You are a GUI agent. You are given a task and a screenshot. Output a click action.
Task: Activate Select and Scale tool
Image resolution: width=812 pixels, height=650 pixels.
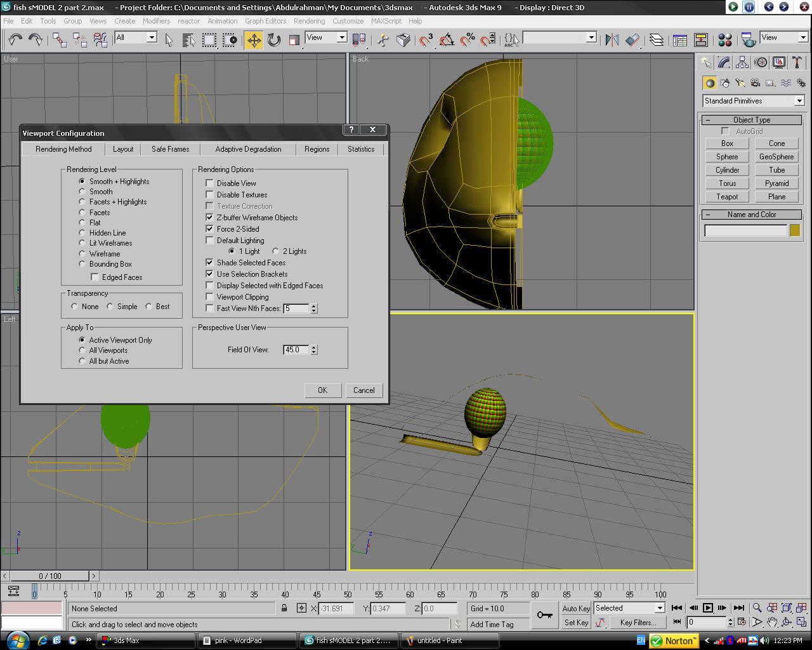pos(294,40)
